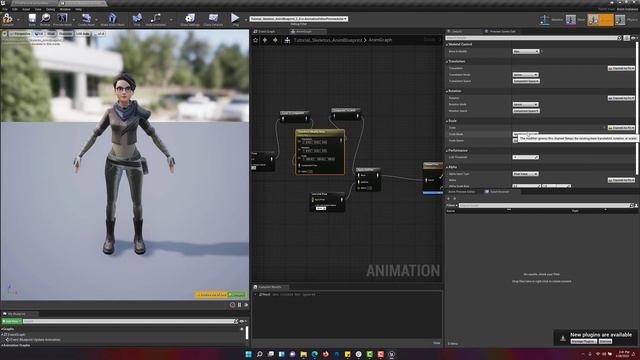The height and width of the screenshot is (360, 640).
Task: Click the Make Static Mesh icon
Action: (112, 18)
